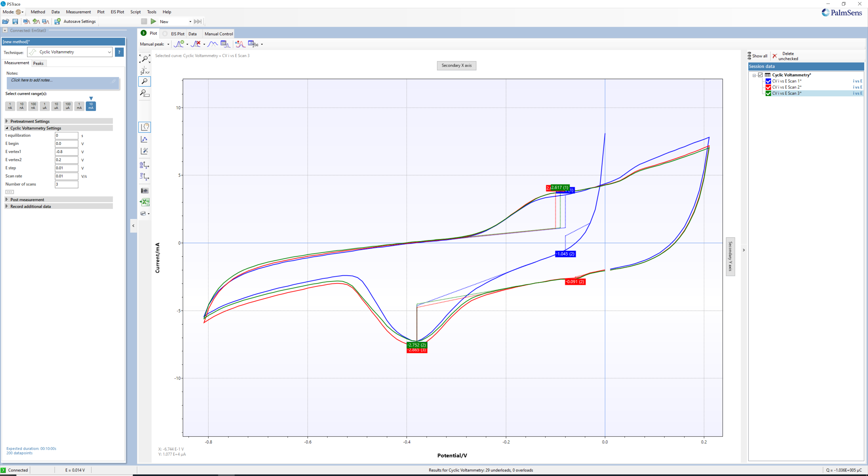Select the manual peak tool
868x476 pixels.
(x=168, y=44)
